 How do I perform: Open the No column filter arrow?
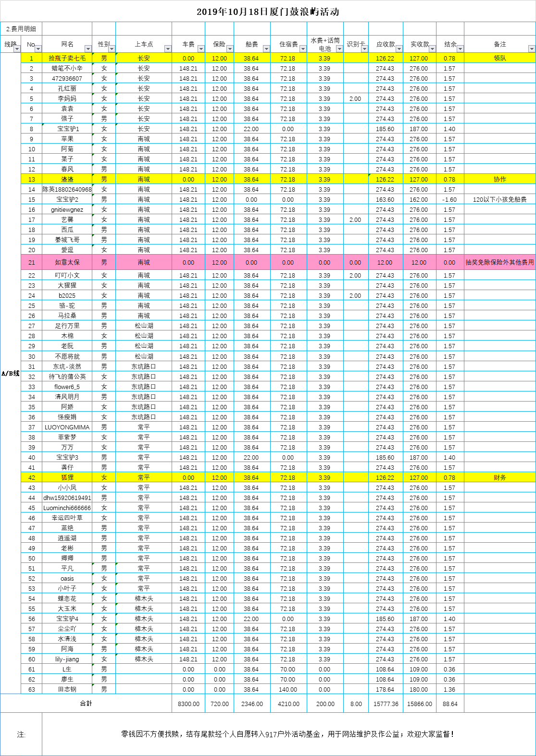tap(38, 49)
